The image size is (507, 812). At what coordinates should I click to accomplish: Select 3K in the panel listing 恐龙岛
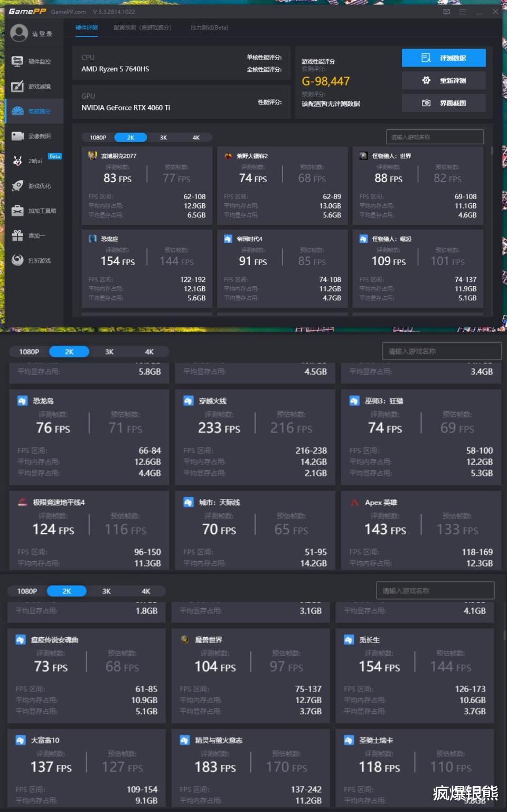[109, 352]
